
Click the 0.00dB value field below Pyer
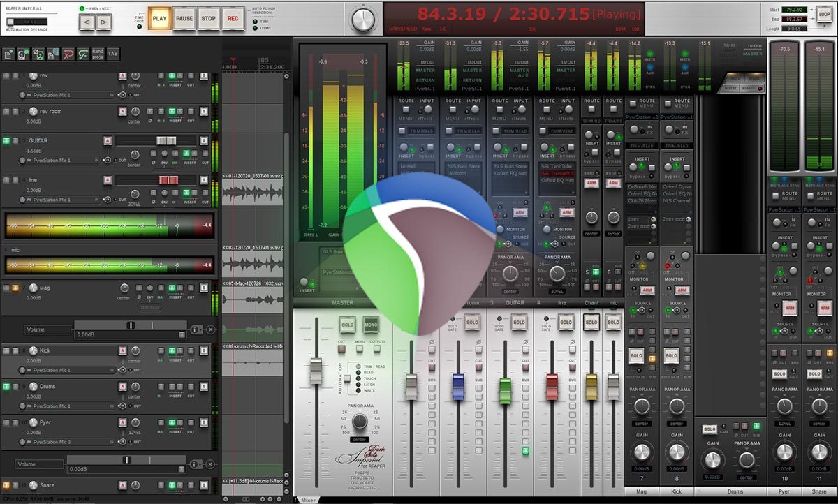127,470
